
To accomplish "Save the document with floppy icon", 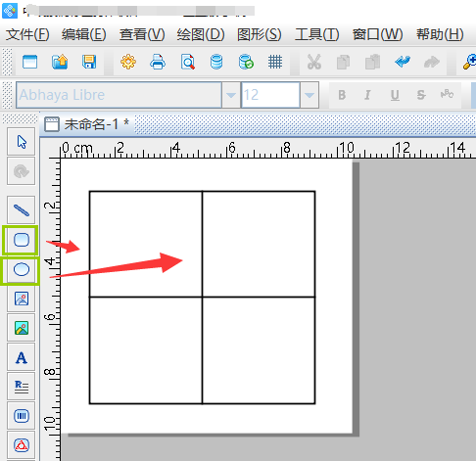I will pos(89,62).
